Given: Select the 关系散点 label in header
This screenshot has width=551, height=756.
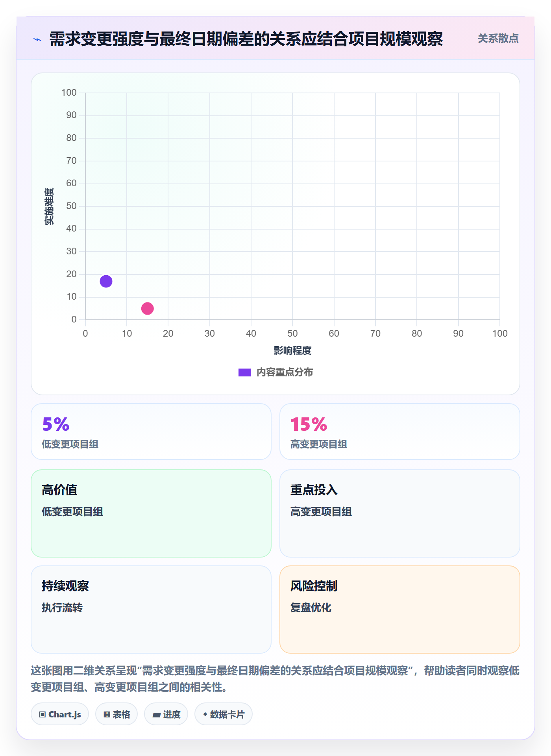Looking at the screenshot, I should click(x=498, y=39).
